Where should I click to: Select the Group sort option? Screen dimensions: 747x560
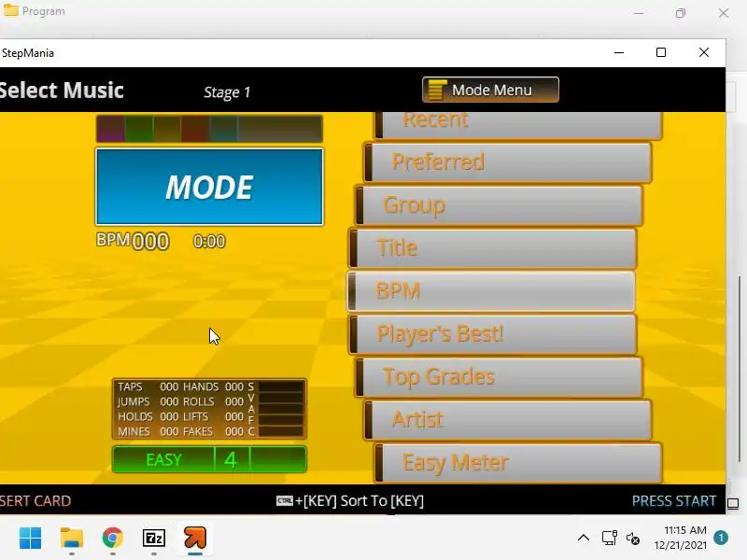point(500,205)
